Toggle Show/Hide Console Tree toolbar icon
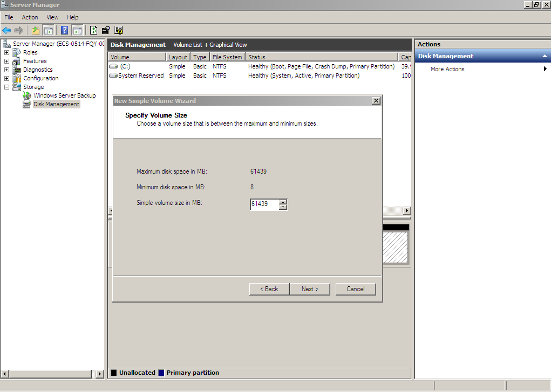Image resolution: width=551 pixels, height=392 pixels. (x=49, y=30)
